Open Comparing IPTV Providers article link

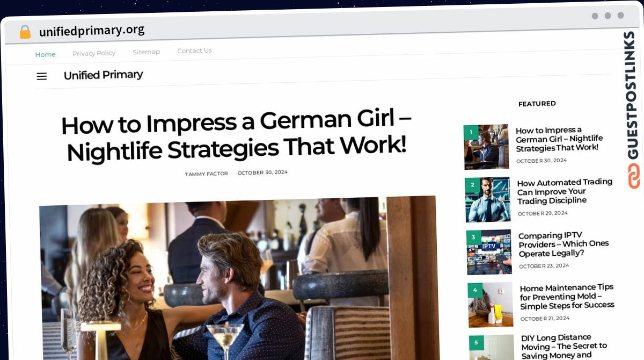pyautogui.click(x=563, y=244)
